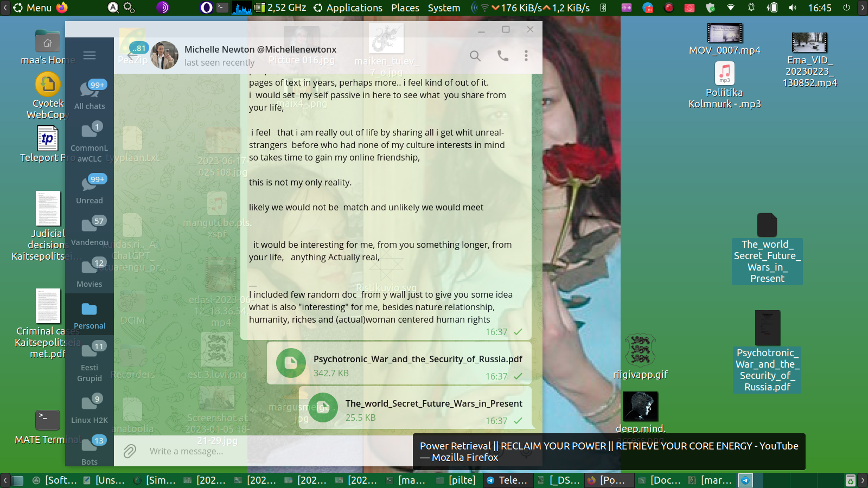Click the attach file paperclip icon
This screenshot has width=868, height=488.
tap(130, 451)
